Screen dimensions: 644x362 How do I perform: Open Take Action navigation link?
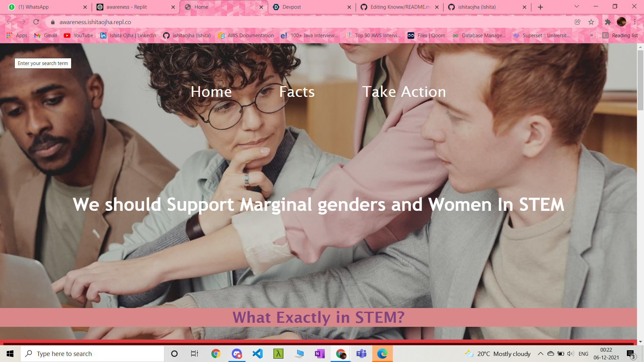pyautogui.click(x=404, y=92)
